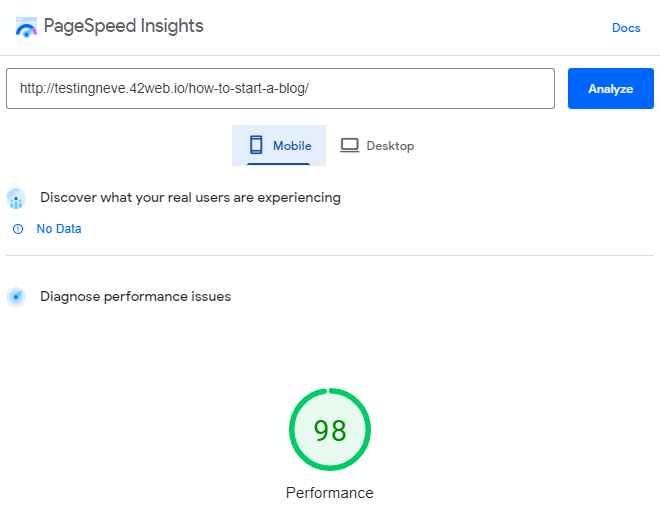Click the 98 performance score gauge
Image resolution: width=660 pixels, height=513 pixels.
point(330,429)
